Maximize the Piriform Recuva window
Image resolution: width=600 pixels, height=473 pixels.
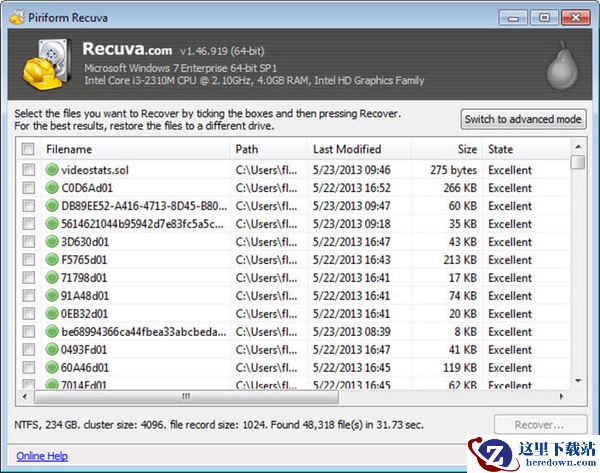(544, 18)
